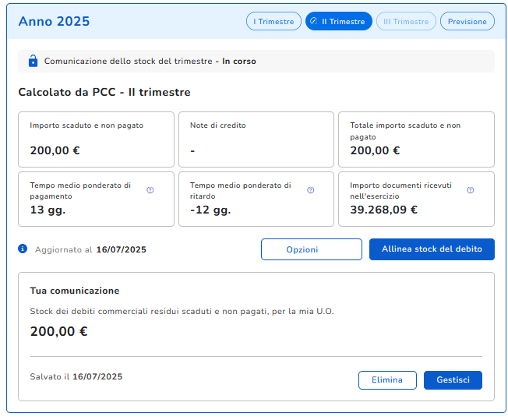Switch to the I Trimestre tab

pyautogui.click(x=273, y=21)
